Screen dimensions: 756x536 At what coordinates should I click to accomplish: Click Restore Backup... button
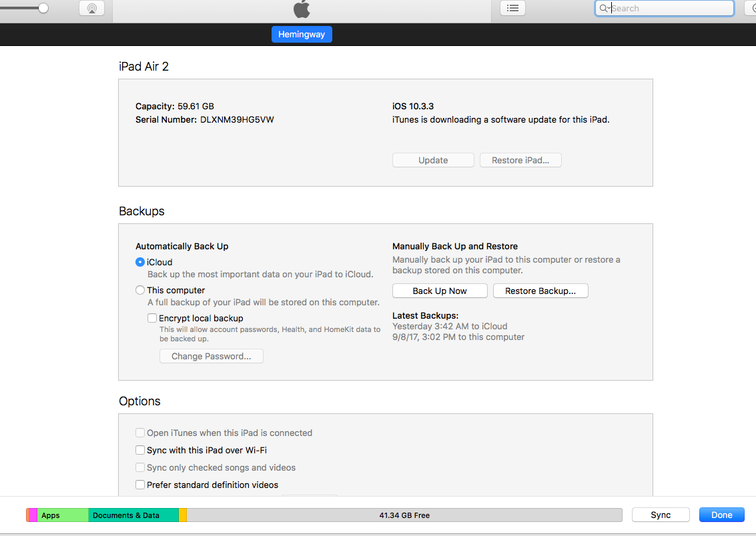pyautogui.click(x=540, y=291)
